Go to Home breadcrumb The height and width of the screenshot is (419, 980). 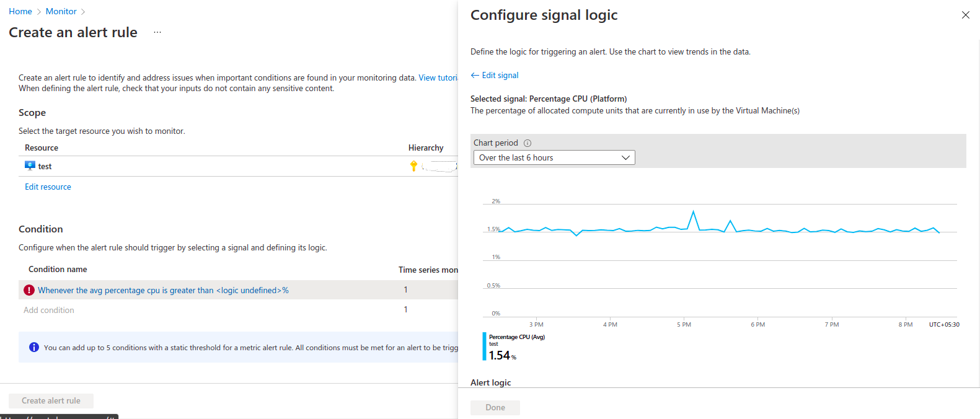coord(20,11)
